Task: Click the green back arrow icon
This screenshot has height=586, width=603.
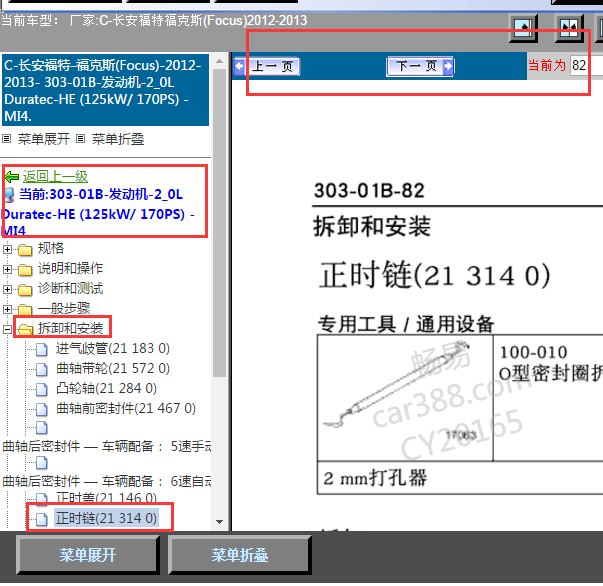Action: [12, 177]
